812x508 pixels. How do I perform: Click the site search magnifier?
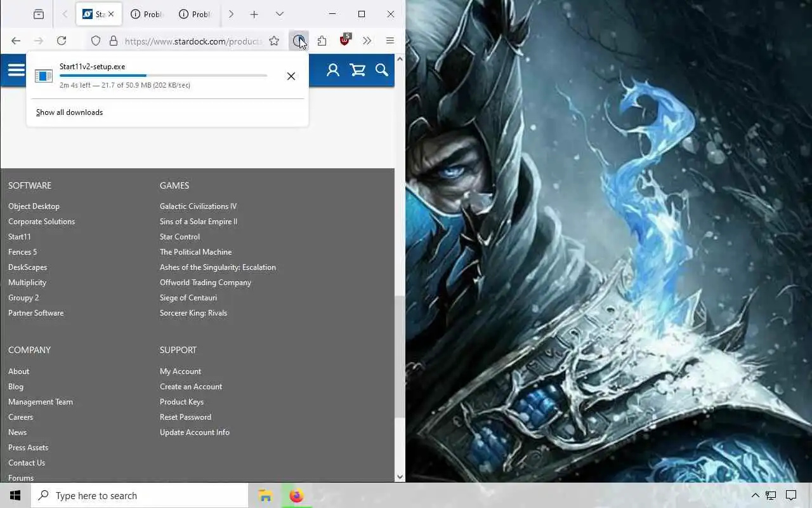tap(381, 70)
